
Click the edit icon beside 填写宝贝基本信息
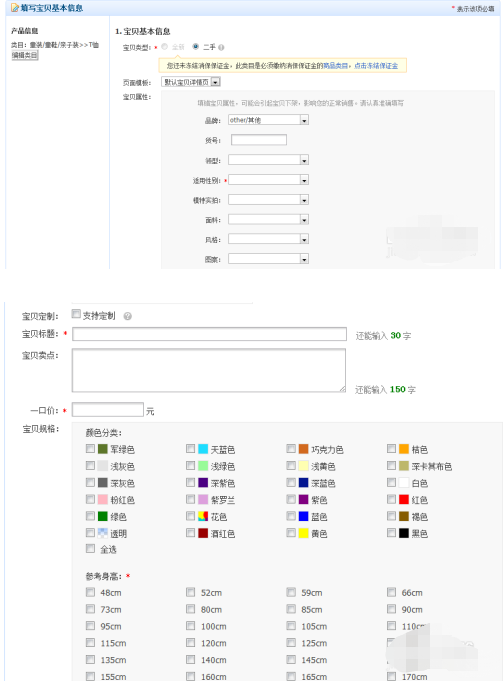click(15, 7)
